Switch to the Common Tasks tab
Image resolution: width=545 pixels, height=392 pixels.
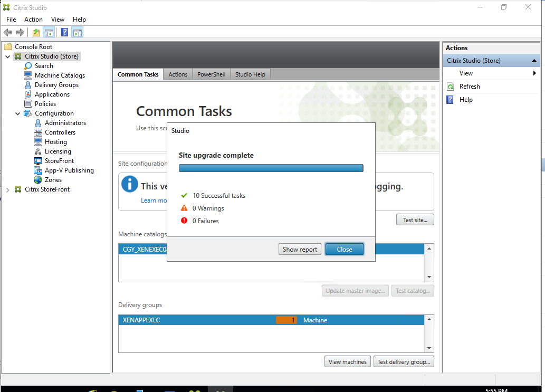pos(138,74)
